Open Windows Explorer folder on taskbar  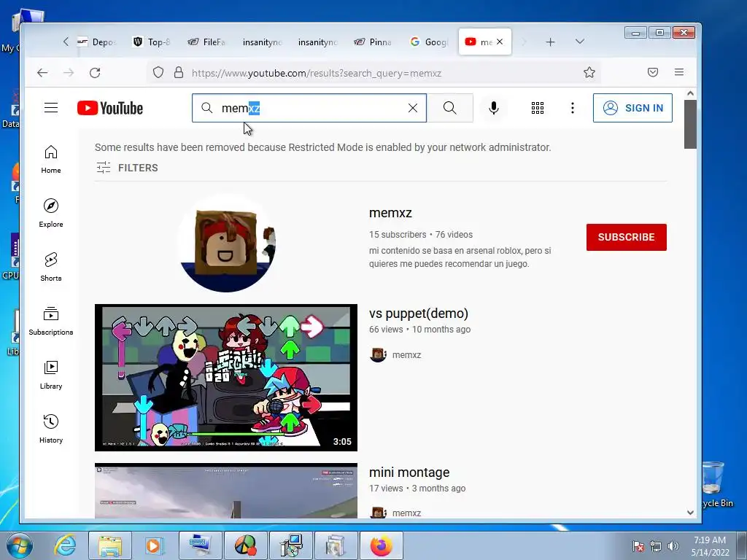pyautogui.click(x=110, y=545)
